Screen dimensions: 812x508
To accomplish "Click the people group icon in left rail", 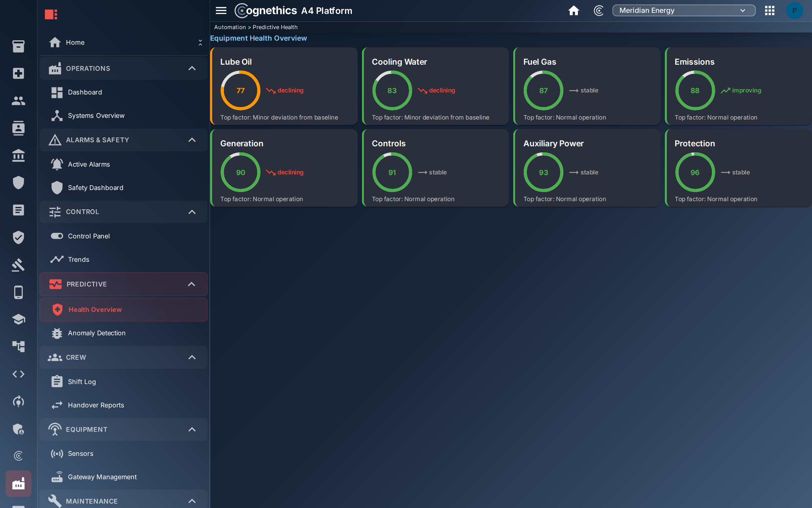I will pyautogui.click(x=18, y=101).
